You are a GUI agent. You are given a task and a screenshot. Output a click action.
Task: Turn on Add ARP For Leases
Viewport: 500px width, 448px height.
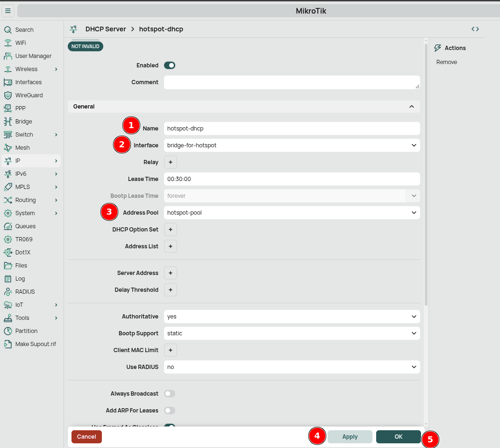[x=170, y=410]
